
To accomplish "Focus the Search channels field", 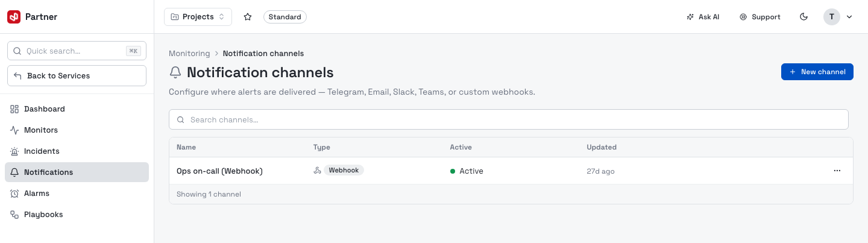I will pyautogui.click(x=509, y=119).
